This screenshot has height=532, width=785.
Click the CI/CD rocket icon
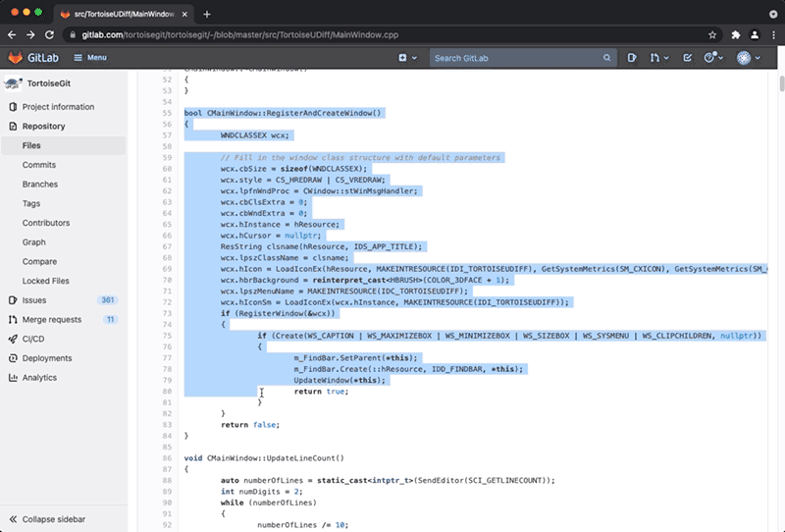(13, 340)
